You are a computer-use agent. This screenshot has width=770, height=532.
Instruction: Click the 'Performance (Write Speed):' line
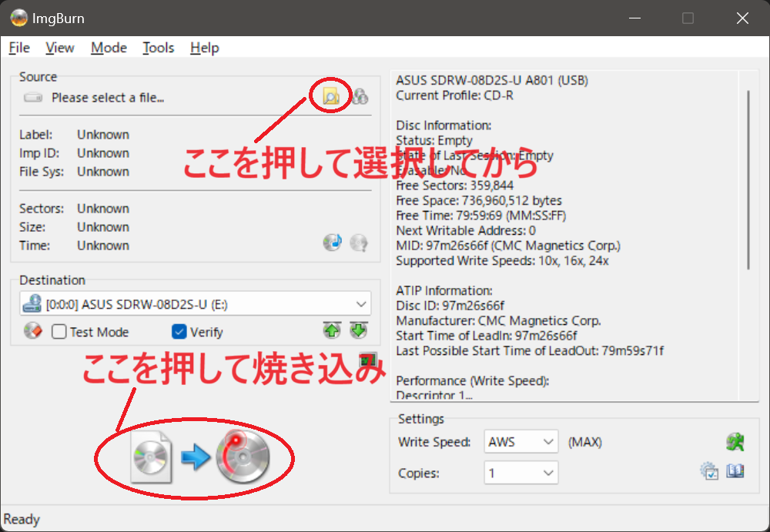point(473,381)
